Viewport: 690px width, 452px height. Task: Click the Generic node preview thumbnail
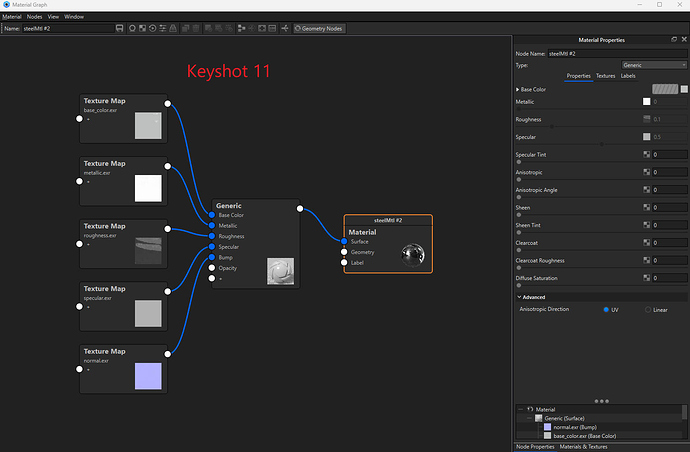[280, 272]
